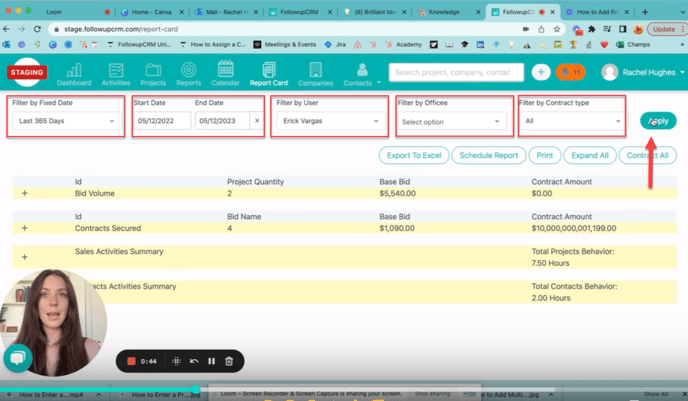
Task: Click the search project, company, contact box
Action: [x=456, y=72]
